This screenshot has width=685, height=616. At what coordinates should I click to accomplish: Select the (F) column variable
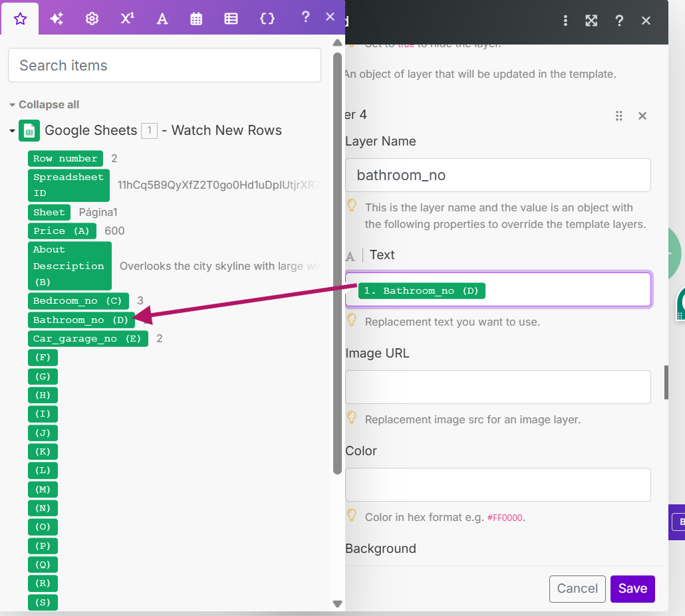point(43,358)
